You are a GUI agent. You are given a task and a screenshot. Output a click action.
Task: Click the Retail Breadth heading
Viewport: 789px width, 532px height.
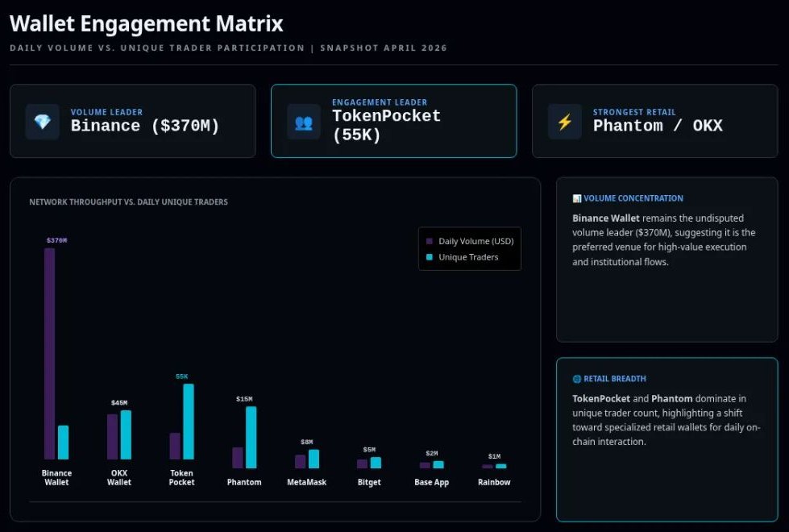point(615,379)
